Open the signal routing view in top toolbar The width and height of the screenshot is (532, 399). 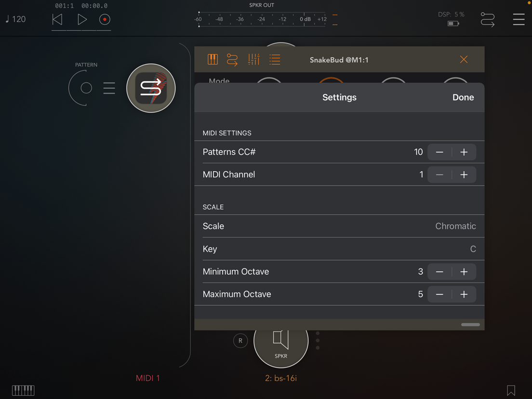coord(487,19)
